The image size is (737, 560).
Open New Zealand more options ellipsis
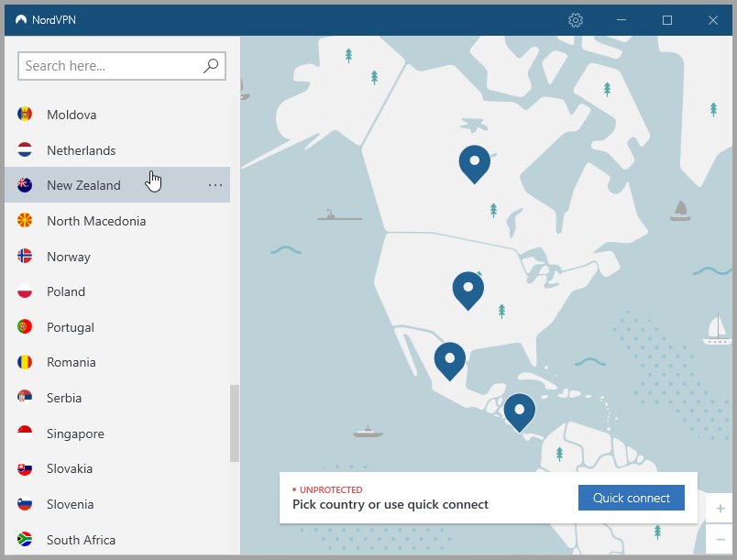[x=215, y=185]
